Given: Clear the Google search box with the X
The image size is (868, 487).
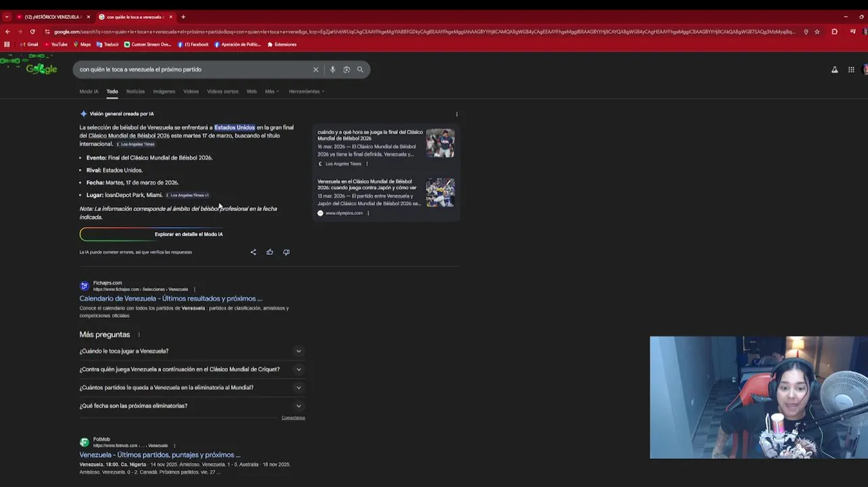Looking at the screenshot, I should (x=315, y=70).
